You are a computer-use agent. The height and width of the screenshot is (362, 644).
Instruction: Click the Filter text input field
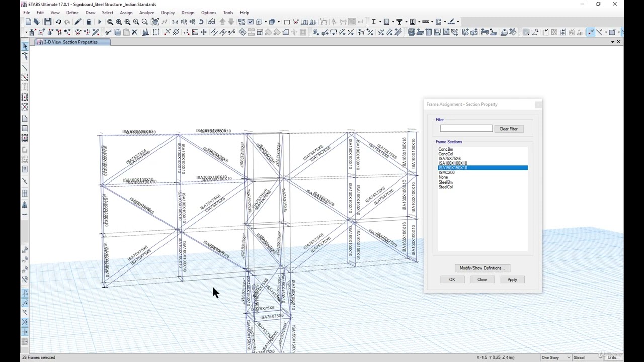466,129
